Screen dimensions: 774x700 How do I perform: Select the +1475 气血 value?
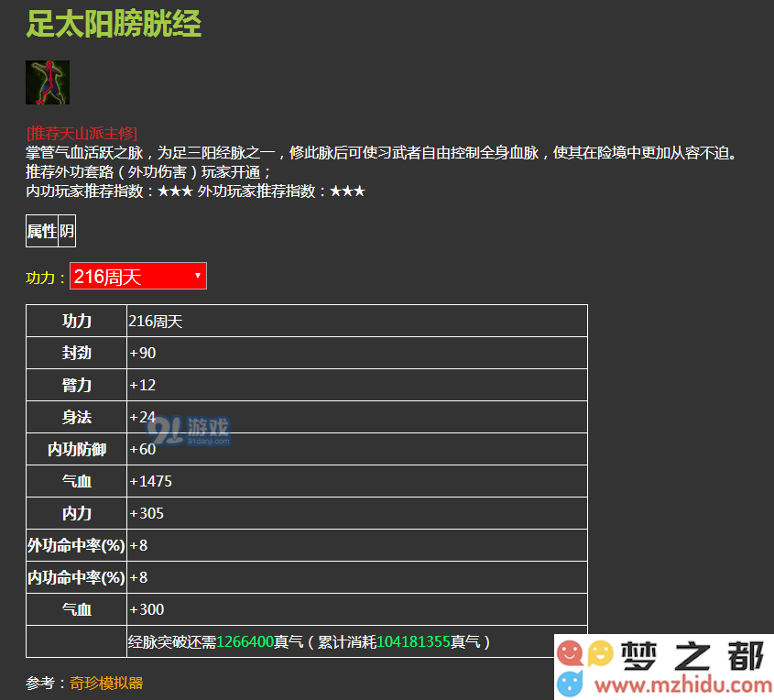pos(150,481)
